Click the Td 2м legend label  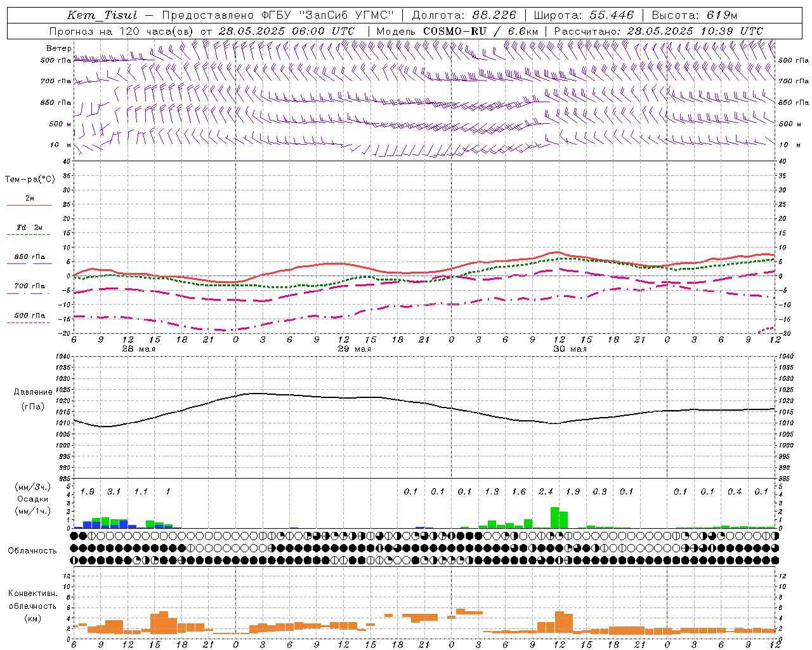[x=30, y=227]
